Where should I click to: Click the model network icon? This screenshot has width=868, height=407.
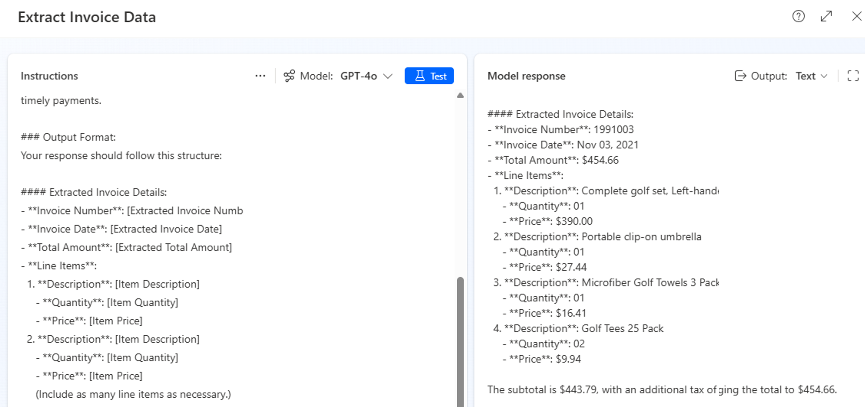point(289,76)
